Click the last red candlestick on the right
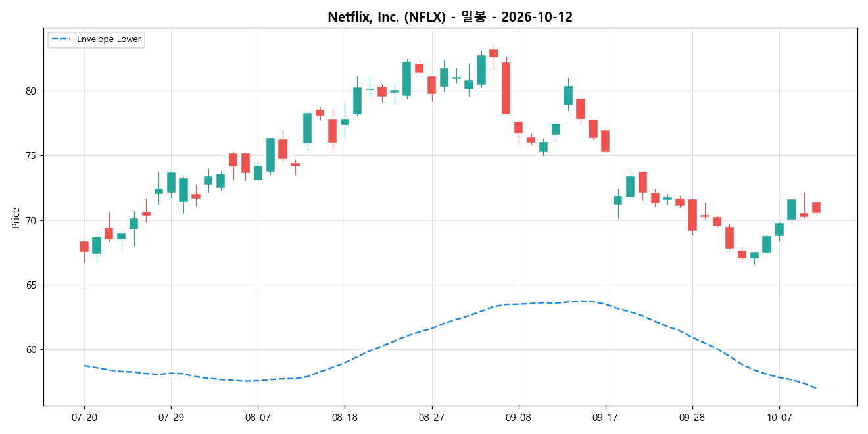 click(816, 207)
